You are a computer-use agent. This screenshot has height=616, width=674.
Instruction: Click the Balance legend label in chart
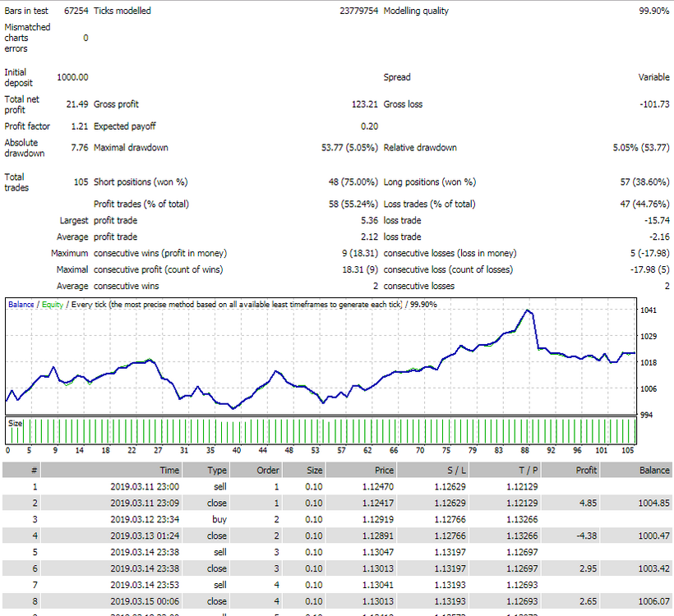(x=21, y=304)
